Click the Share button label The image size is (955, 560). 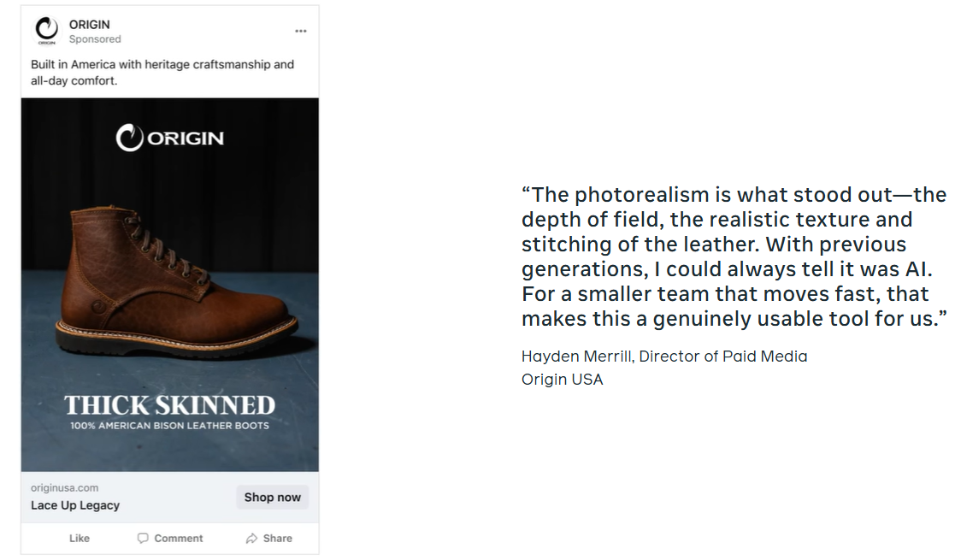[278, 538]
